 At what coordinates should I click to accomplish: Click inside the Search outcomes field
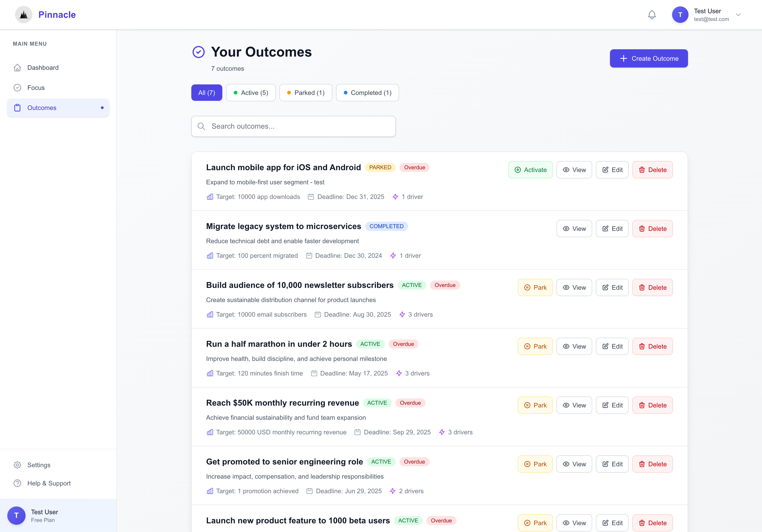293,126
